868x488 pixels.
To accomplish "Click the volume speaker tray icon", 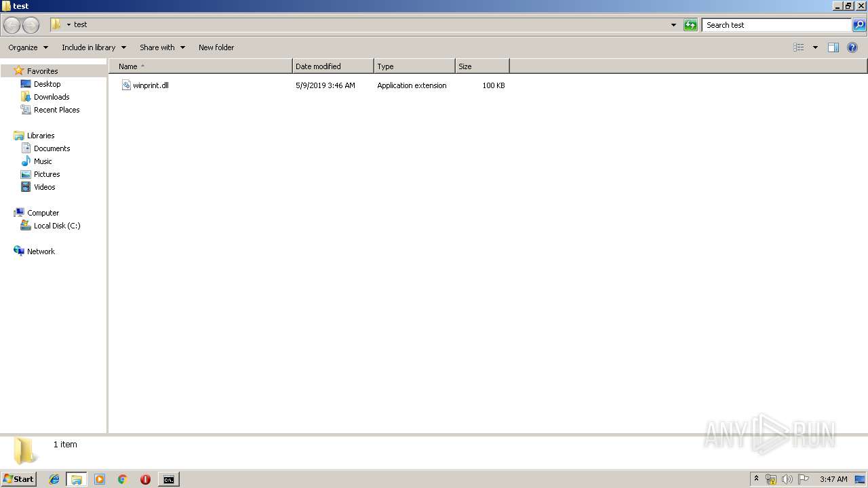I will (787, 479).
